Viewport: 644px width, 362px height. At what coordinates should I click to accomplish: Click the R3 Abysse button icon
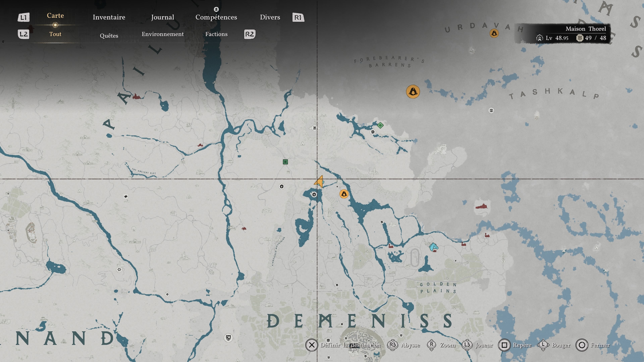tap(392, 345)
